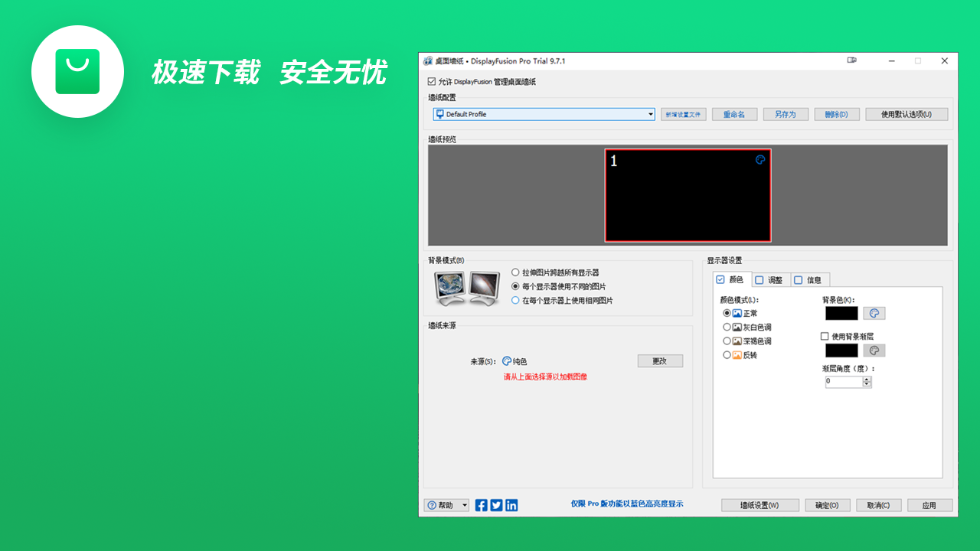
Task: Click the 取消(C) button
Action: (x=878, y=505)
